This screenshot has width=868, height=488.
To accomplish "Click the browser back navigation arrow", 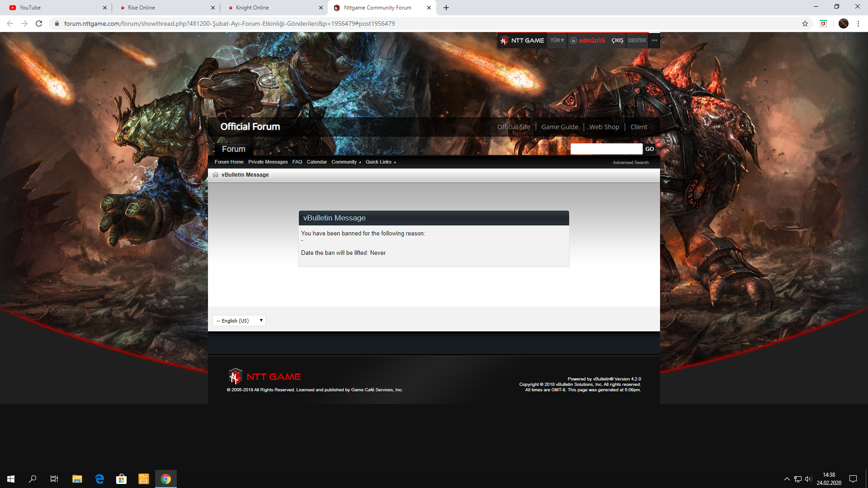I will coord(10,23).
